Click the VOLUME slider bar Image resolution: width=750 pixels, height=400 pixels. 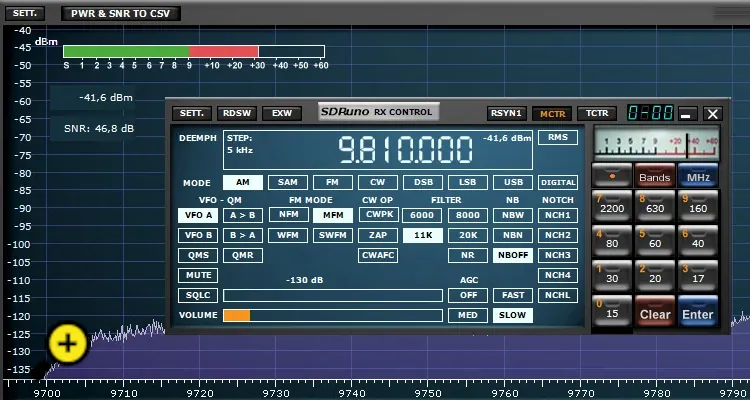click(x=333, y=316)
